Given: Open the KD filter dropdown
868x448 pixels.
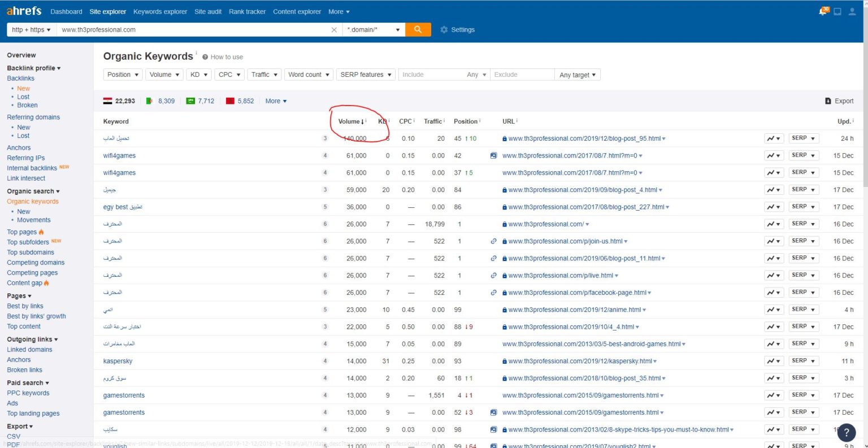Looking at the screenshot, I should [x=199, y=75].
